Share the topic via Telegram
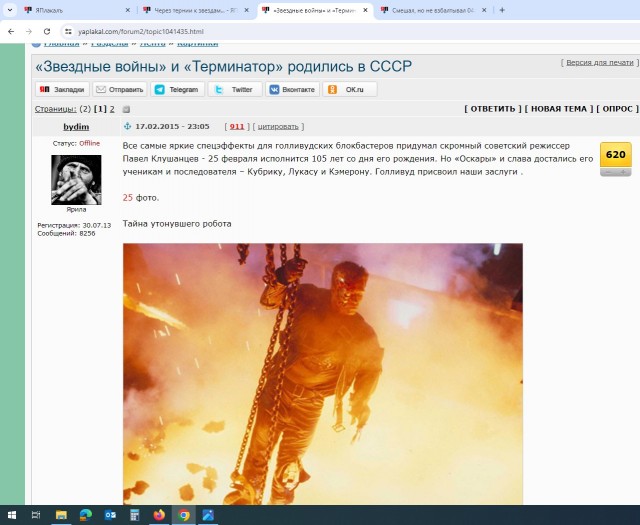This screenshot has width=640, height=525. point(178,89)
